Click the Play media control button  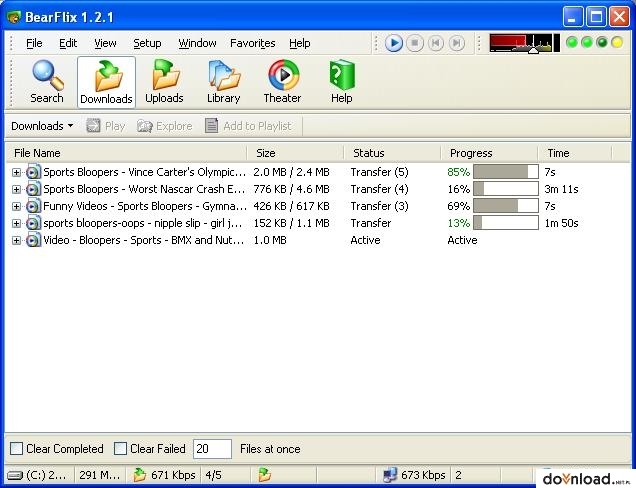point(393,43)
